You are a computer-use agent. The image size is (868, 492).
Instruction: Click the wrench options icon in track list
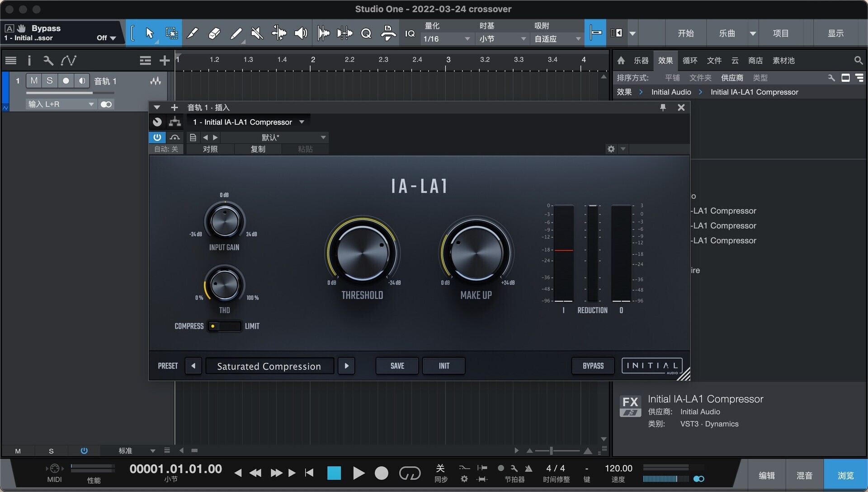point(48,61)
